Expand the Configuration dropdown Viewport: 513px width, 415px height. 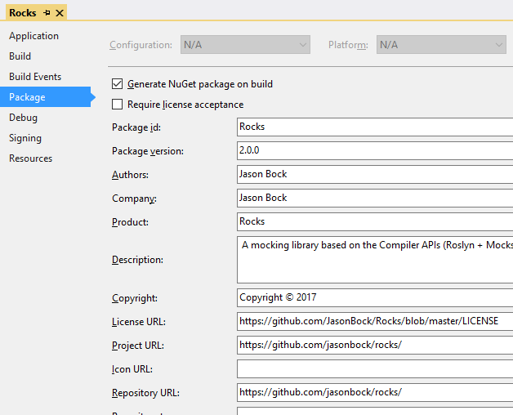[245, 45]
